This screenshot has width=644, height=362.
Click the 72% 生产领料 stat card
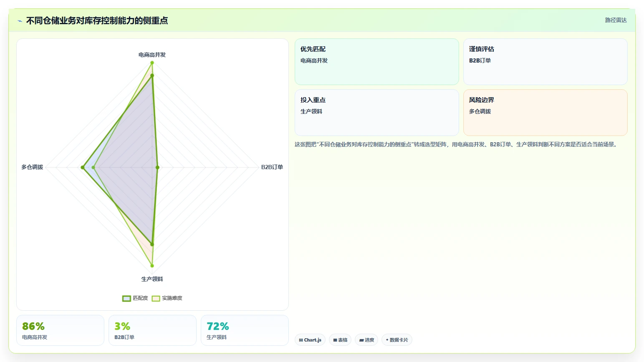point(245,330)
